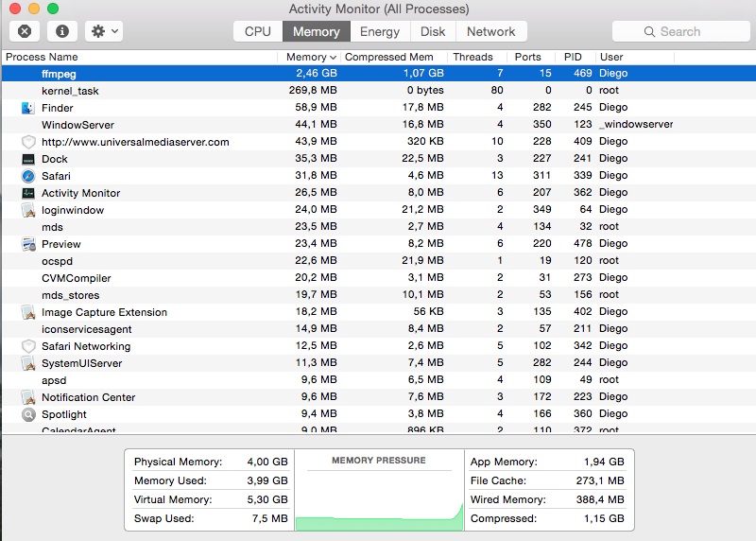Screen dimensions: 756x541
Task: Click the Safari Networking shield icon
Action: [28, 346]
